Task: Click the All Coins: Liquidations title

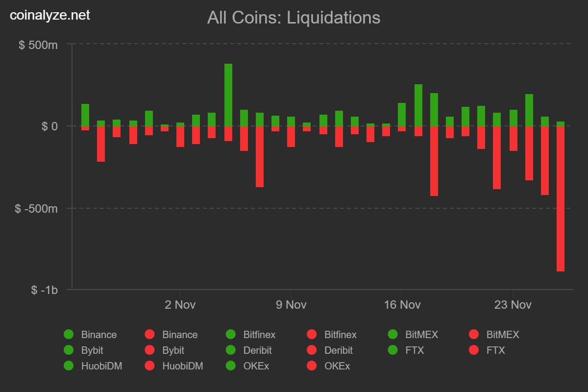Action: (294, 18)
